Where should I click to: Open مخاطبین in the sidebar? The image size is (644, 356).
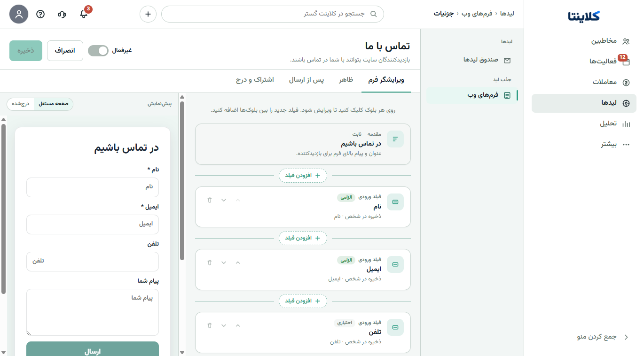(x=584, y=41)
